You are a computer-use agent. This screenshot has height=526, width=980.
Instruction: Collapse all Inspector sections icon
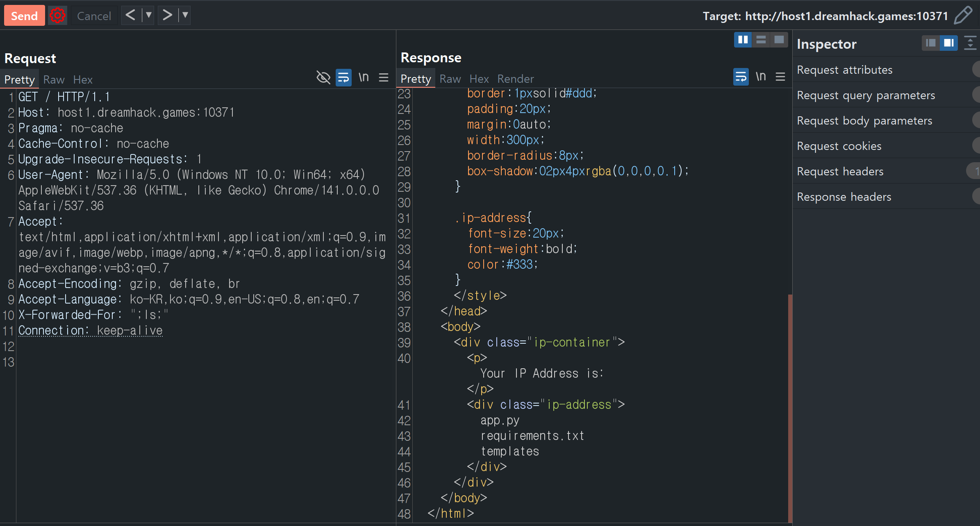point(970,43)
